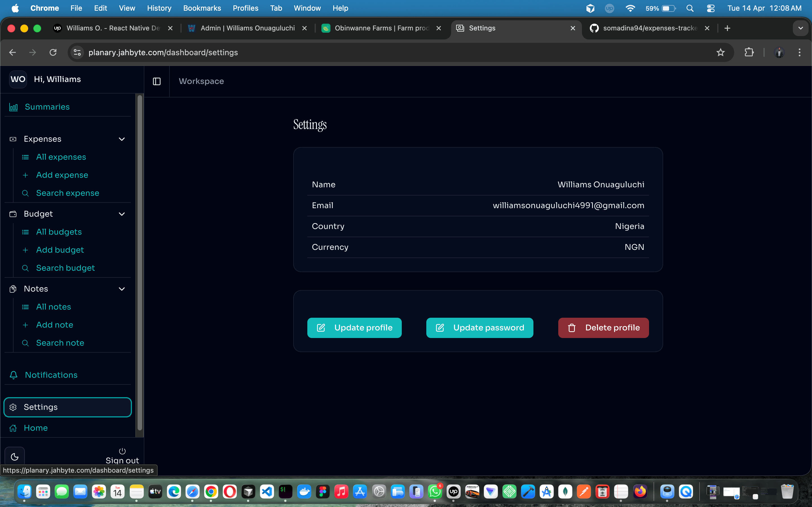Click the Sign out power icon
Image resolution: width=812 pixels, height=507 pixels.
(x=122, y=451)
